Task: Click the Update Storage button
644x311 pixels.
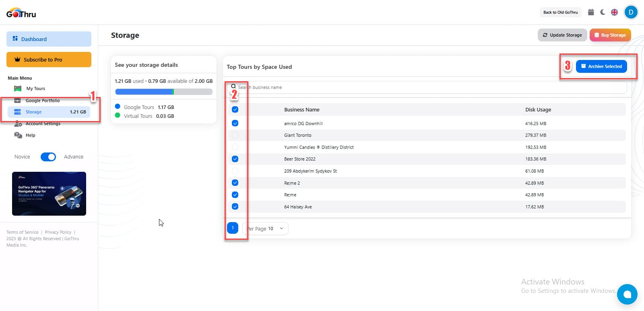Action: pyautogui.click(x=562, y=35)
